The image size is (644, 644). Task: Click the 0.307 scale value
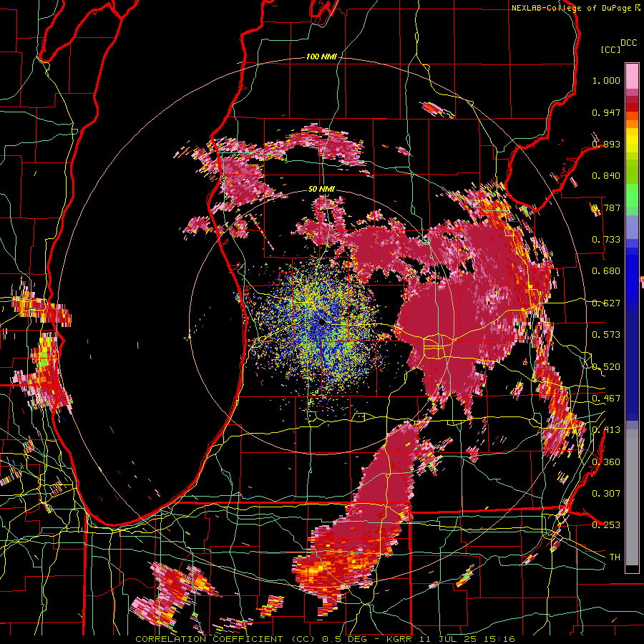pyautogui.click(x=606, y=494)
